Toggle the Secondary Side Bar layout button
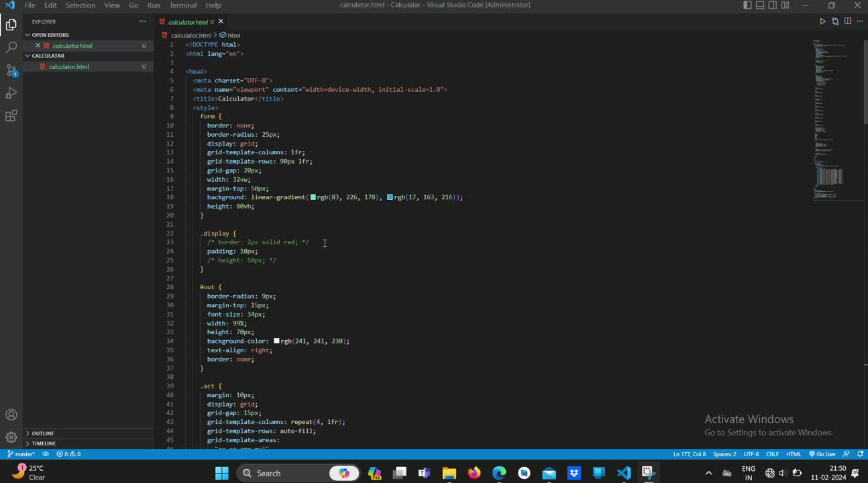This screenshot has width=868, height=483. pyautogui.click(x=773, y=5)
